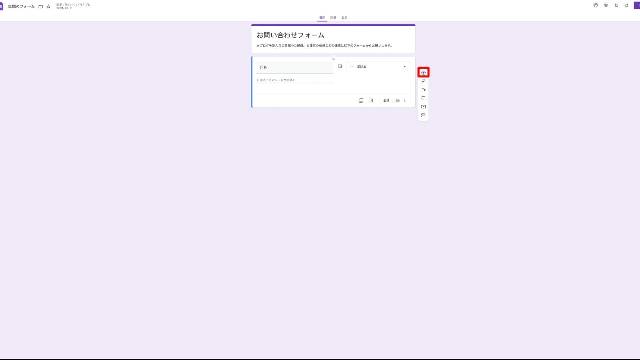Click the purple Send button

click(x=637, y=5)
